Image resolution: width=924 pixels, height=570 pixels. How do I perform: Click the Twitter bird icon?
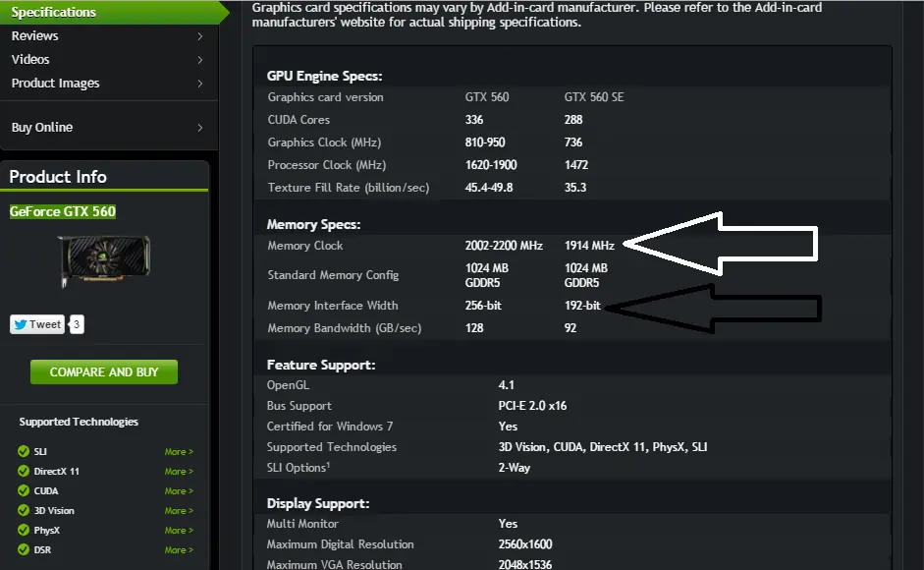tap(21, 324)
